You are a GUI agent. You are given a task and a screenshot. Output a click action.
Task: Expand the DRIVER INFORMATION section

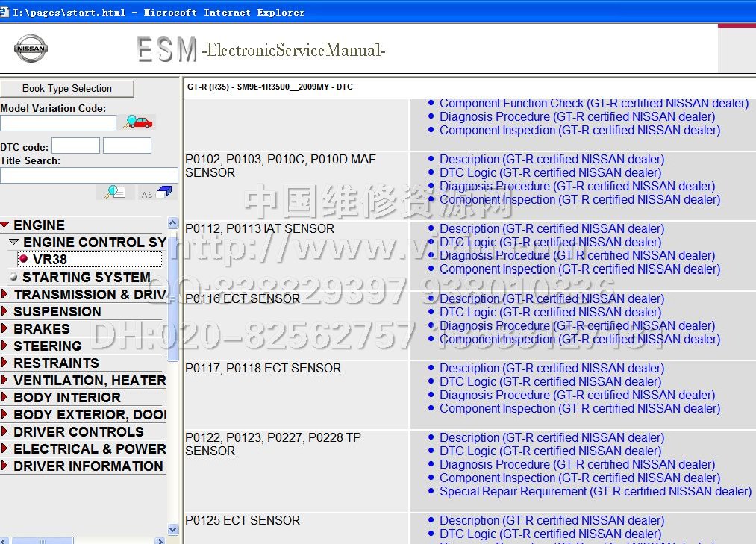[x=4, y=466]
